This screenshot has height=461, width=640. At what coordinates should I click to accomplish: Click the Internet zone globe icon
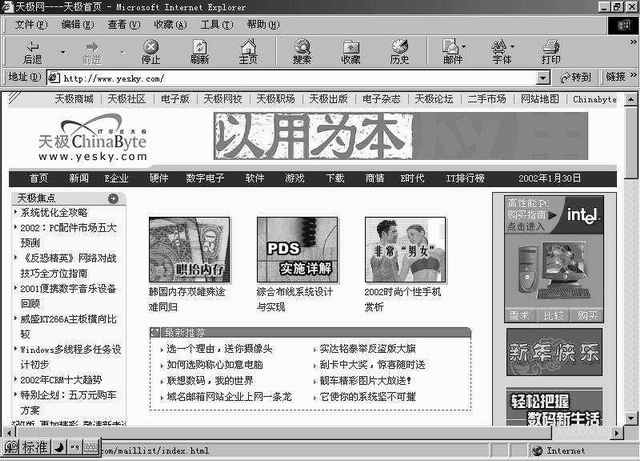pos(537,451)
